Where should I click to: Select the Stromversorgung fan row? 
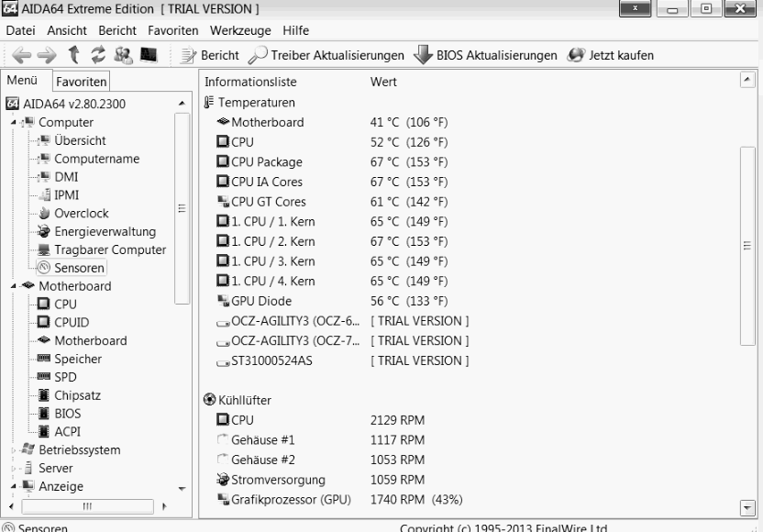coord(321,480)
